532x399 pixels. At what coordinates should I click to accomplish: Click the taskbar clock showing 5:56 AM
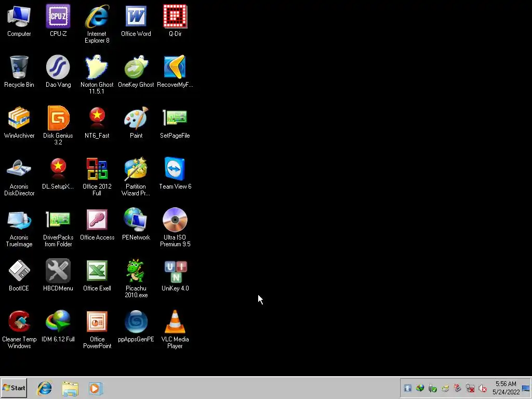pos(506,388)
